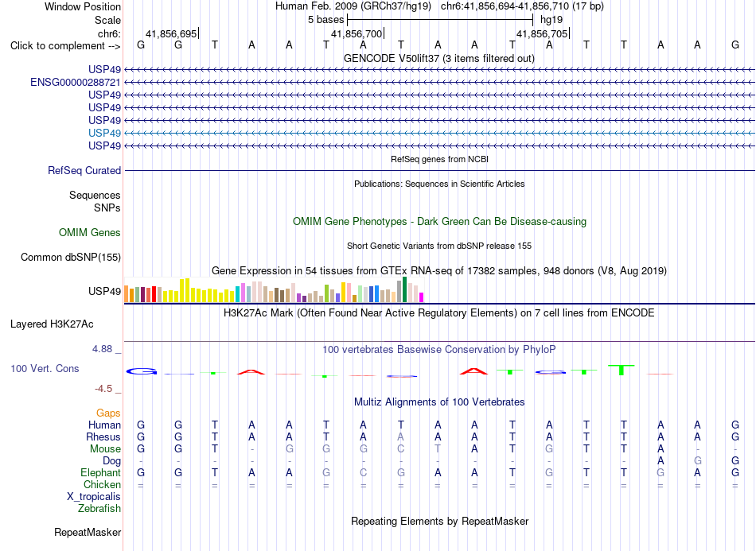Open the OMIM Gene Phenotypes track title
The image size is (756, 551).
(439, 222)
